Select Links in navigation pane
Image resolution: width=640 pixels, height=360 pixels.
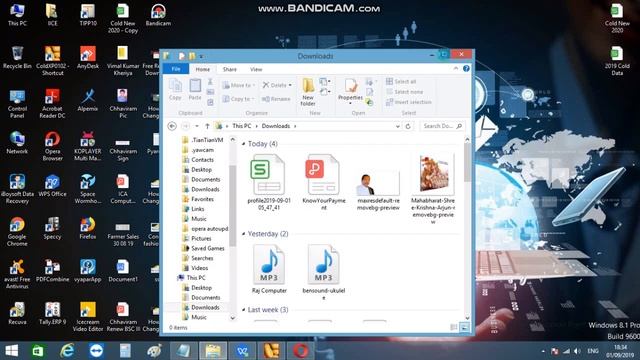[193, 209]
